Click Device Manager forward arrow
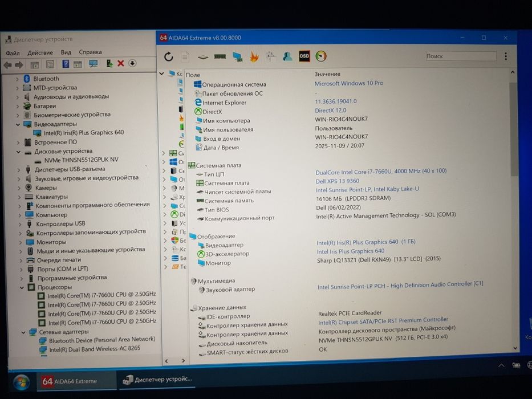Screen dimensions: 532x399 pyautogui.click(x=19, y=64)
